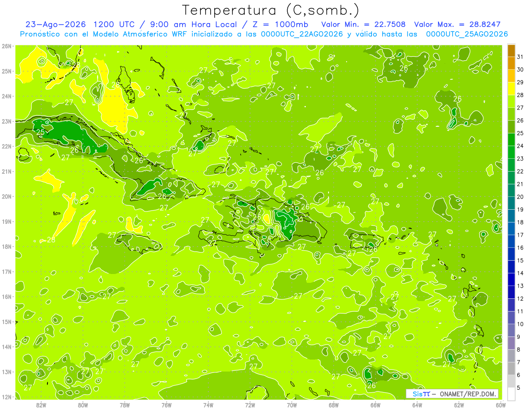Click the '20N' latitude axis label
This screenshot has width=532, height=411.
click(x=7, y=196)
